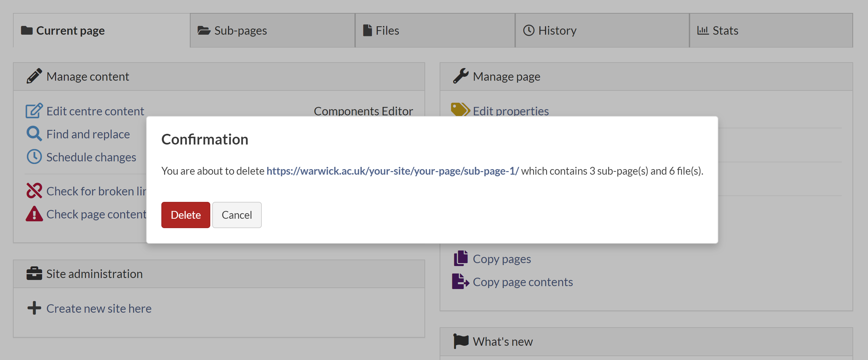Viewport: 868px width, 360px height.
Task: Click the Copy pages icon
Action: tap(460, 258)
